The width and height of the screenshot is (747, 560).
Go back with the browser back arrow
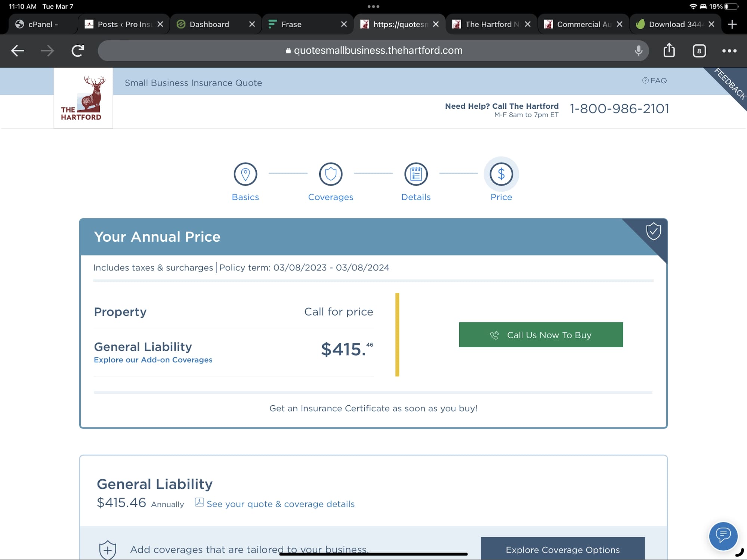(18, 50)
